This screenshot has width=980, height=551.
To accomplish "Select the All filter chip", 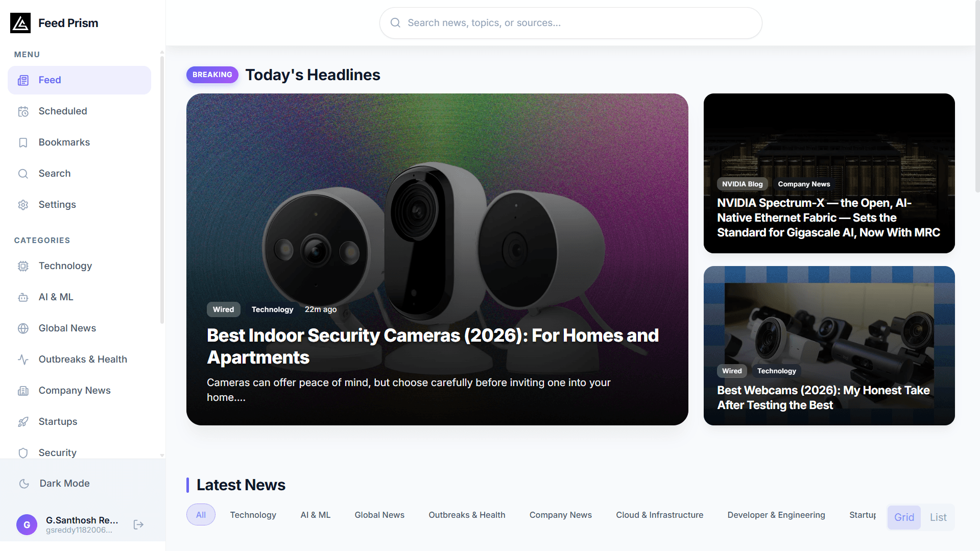I will coord(201,515).
